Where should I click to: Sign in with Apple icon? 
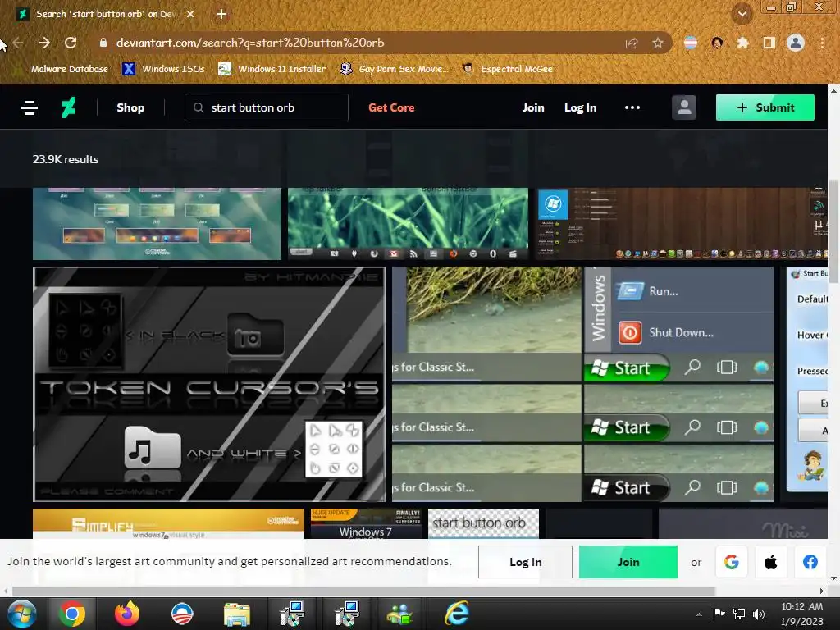pos(771,562)
